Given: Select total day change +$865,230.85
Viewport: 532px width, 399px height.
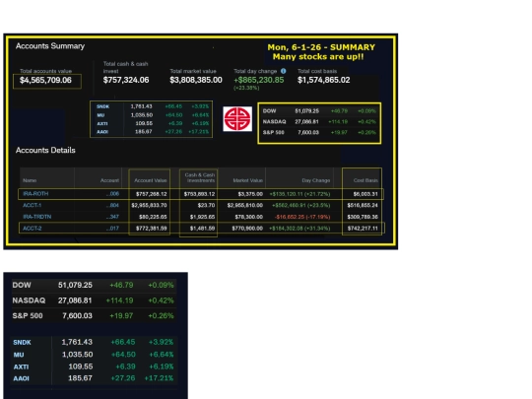Looking at the screenshot, I should 259,80.
